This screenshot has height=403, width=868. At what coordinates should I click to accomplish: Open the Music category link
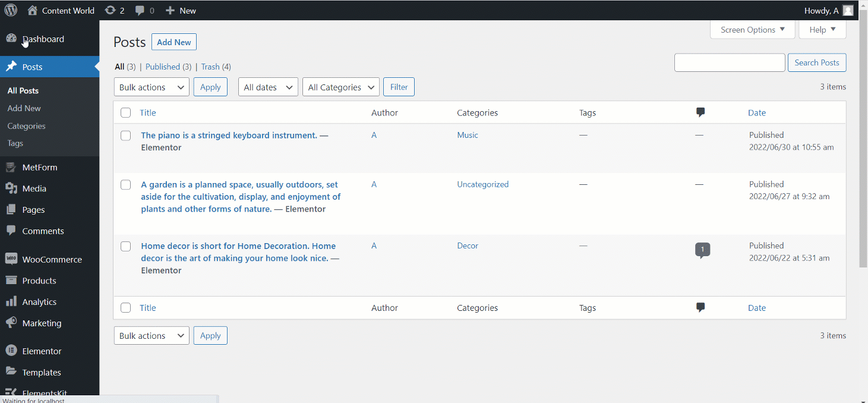[x=468, y=135]
